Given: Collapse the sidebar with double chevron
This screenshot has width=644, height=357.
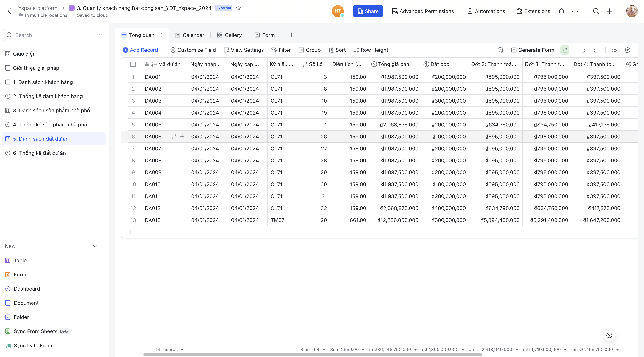Looking at the screenshot, I should point(100,35).
